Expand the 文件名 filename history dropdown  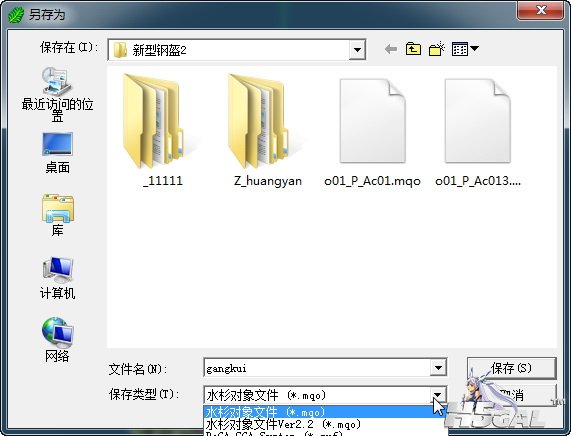coord(438,368)
